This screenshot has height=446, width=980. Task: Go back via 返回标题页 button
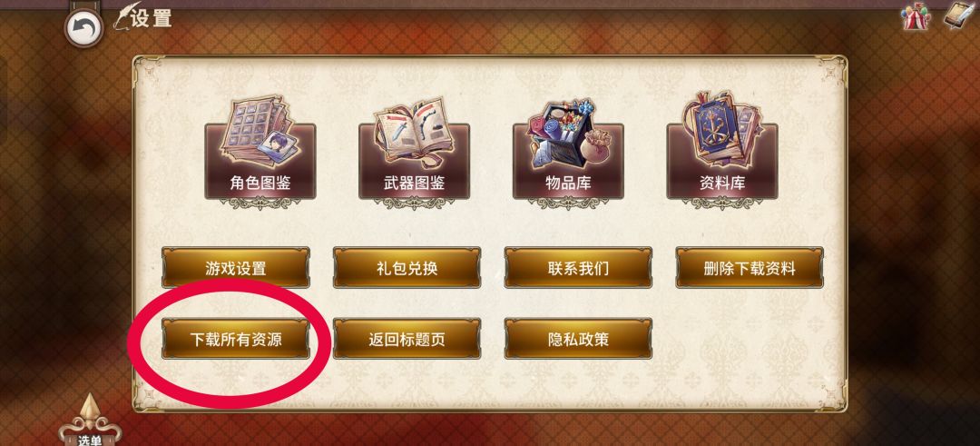point(407,339)
